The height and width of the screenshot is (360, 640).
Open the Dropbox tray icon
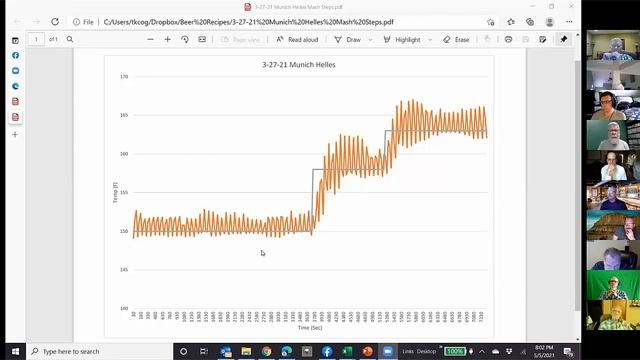tap(509, 351)
